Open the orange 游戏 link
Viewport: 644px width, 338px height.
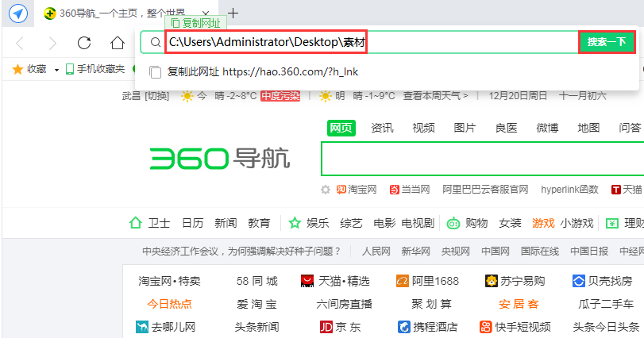[x=543, y=223]
